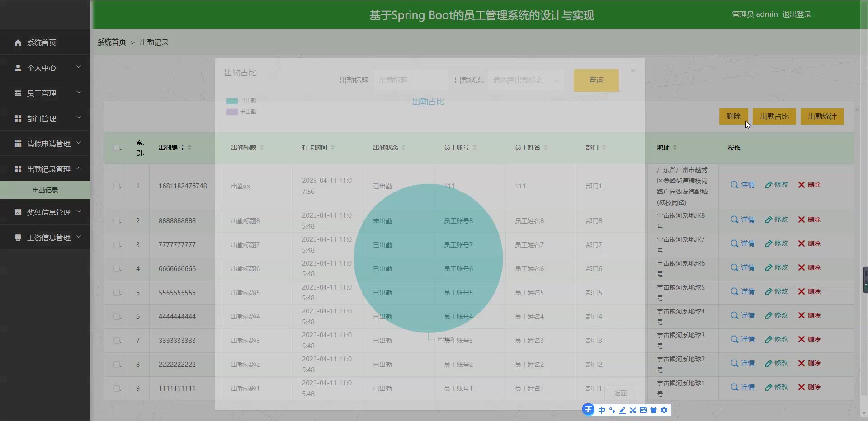Expand the 员工管理 chevron in sidebar
868x421 pixels.
(x=79, y=92)
